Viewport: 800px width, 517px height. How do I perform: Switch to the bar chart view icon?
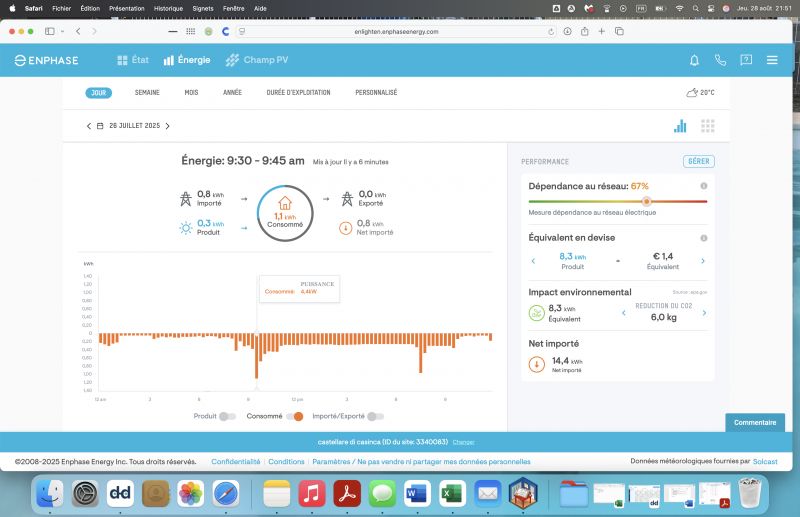(680, 126)
